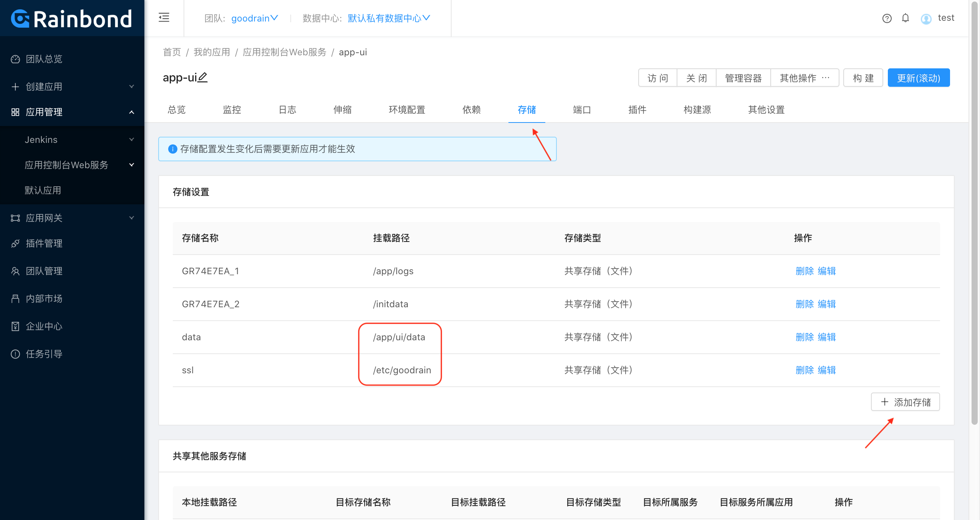The width and height of the screenshot is (980, 520).
Task: Expand 应用控制台Web服务 sidebar chevron
Action: point(132,165)
